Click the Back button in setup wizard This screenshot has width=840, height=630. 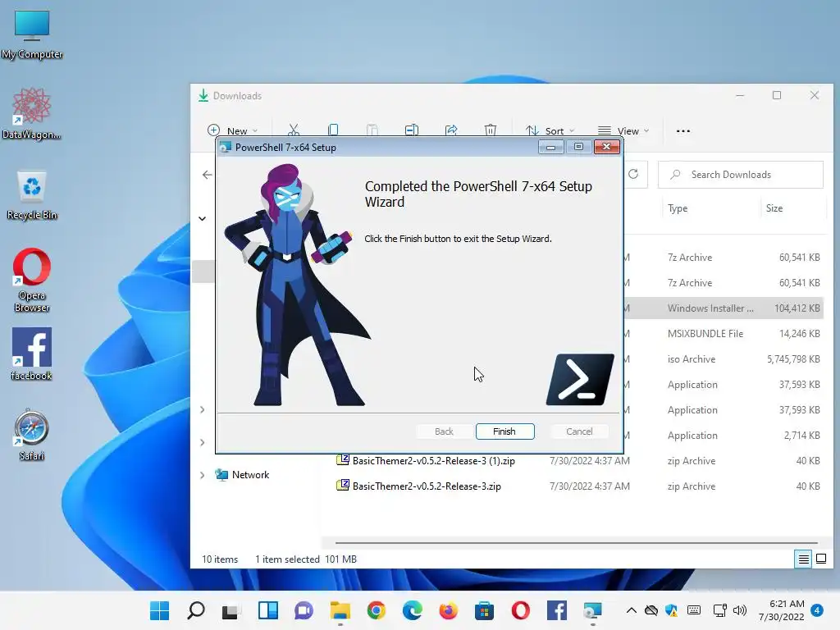[444, 431]
